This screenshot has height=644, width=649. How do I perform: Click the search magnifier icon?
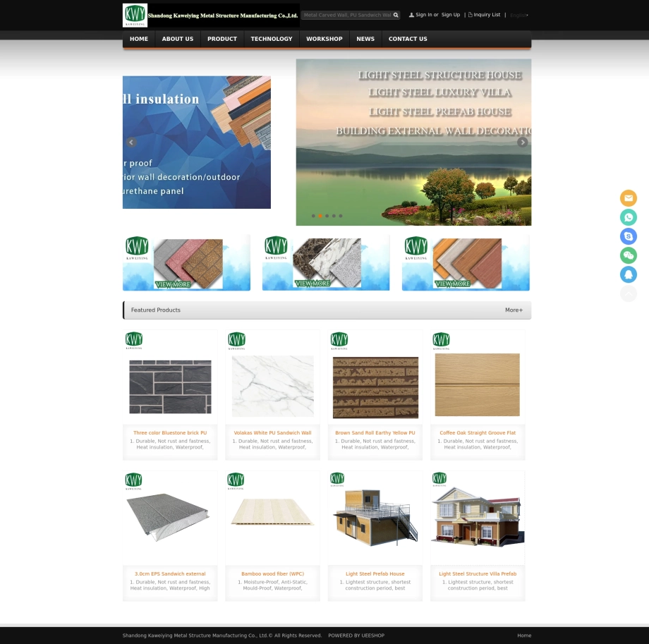396,15
